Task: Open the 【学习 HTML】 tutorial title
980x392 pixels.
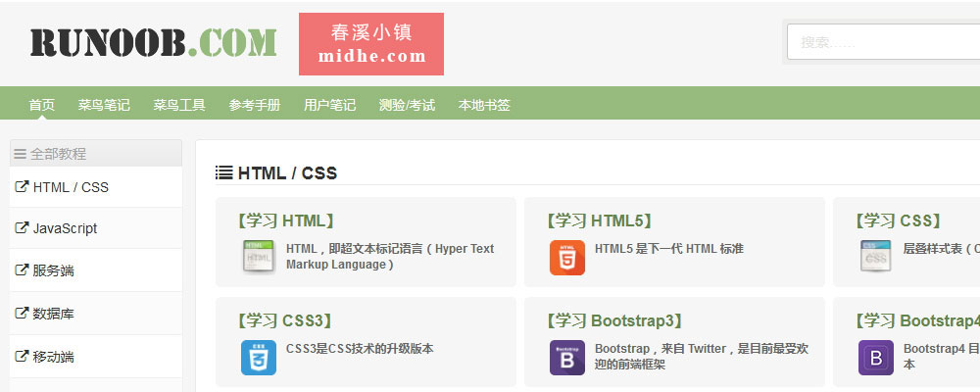Action: (284, 220)
